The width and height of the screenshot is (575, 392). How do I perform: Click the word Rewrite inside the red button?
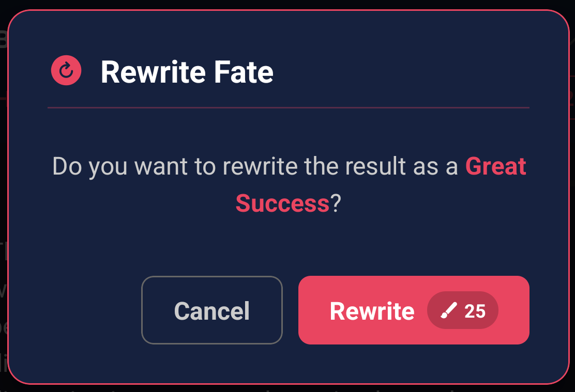[x=372, y=310]
